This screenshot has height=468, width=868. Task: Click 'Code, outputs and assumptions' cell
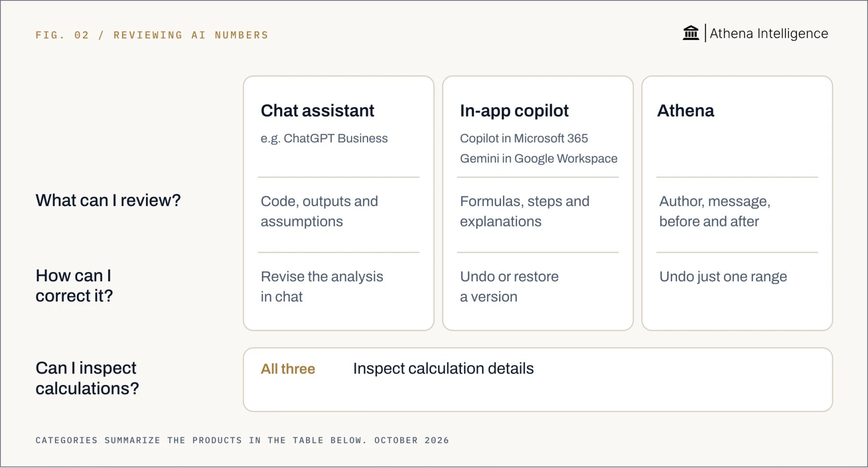coord(319,211)
